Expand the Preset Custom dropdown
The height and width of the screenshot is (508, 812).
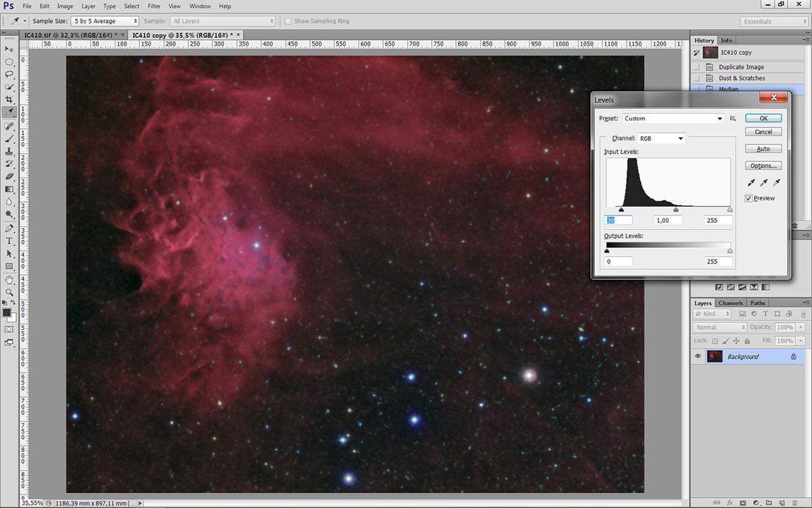coord(673,119)
